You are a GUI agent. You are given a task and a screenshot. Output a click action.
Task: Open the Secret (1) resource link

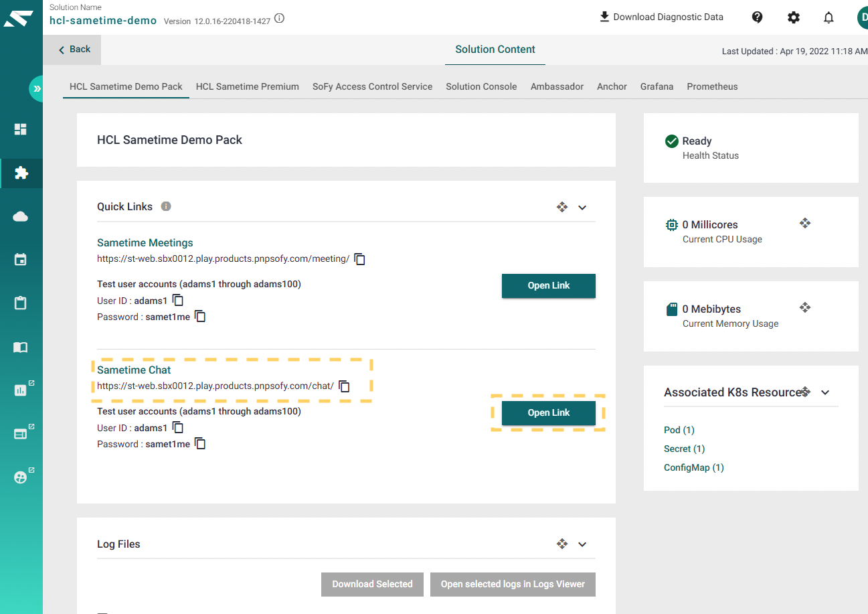coord(684,449)
